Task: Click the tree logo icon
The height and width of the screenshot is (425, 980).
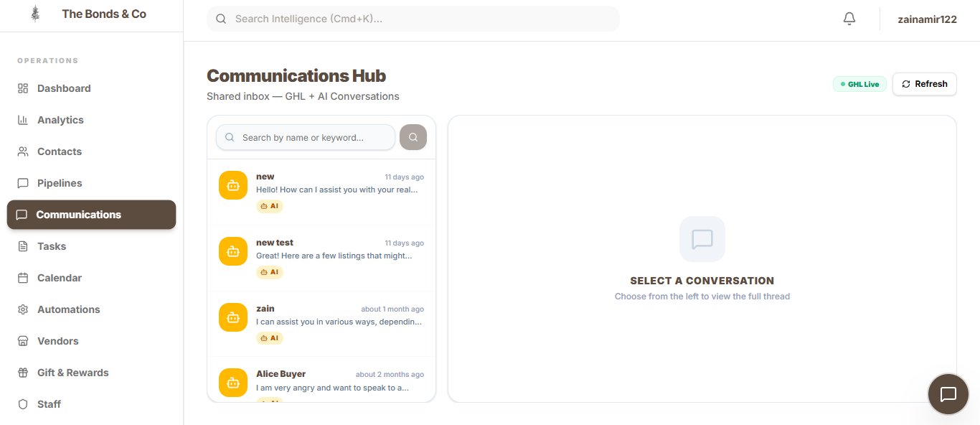Action: 35,14
